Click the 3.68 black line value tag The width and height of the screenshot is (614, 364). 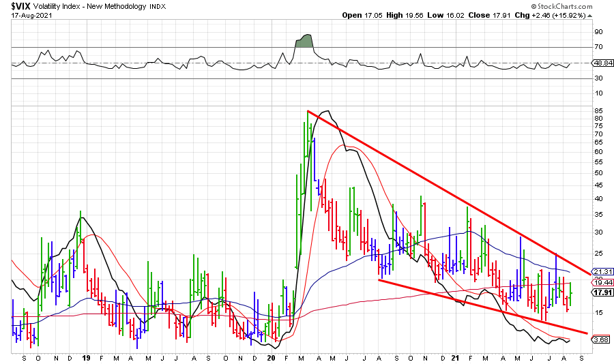click(x=601, y=339)
